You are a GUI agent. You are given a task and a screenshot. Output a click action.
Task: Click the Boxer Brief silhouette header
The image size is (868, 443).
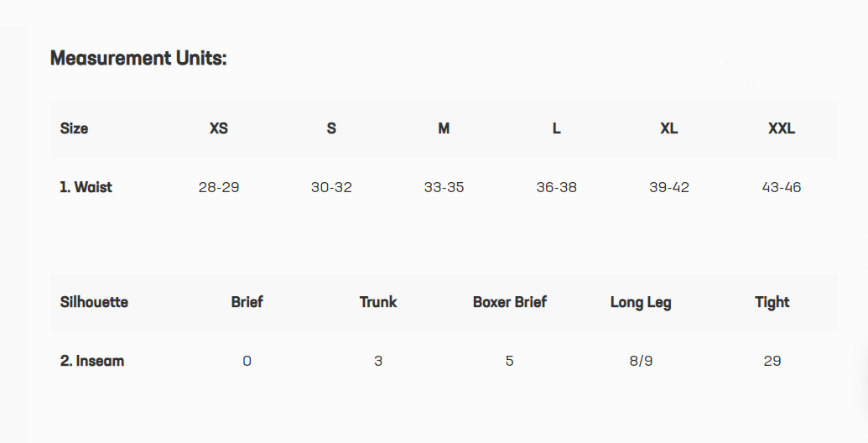point(509,302)
